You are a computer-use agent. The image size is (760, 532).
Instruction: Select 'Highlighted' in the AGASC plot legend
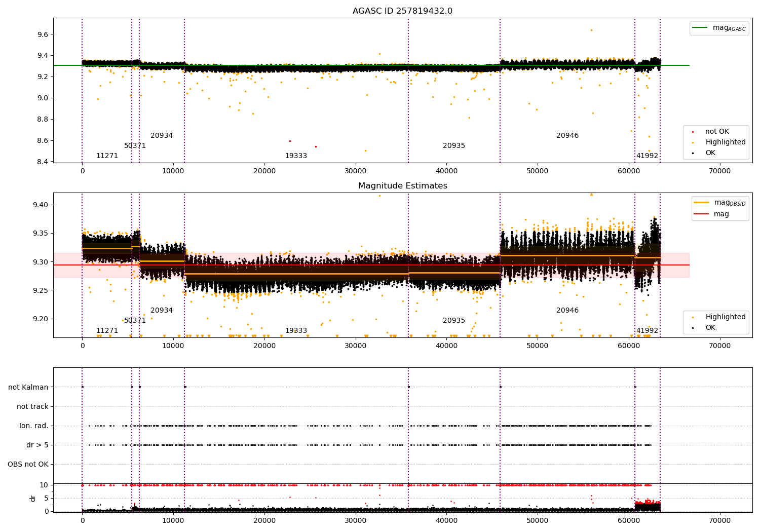[x=726, y=142]
